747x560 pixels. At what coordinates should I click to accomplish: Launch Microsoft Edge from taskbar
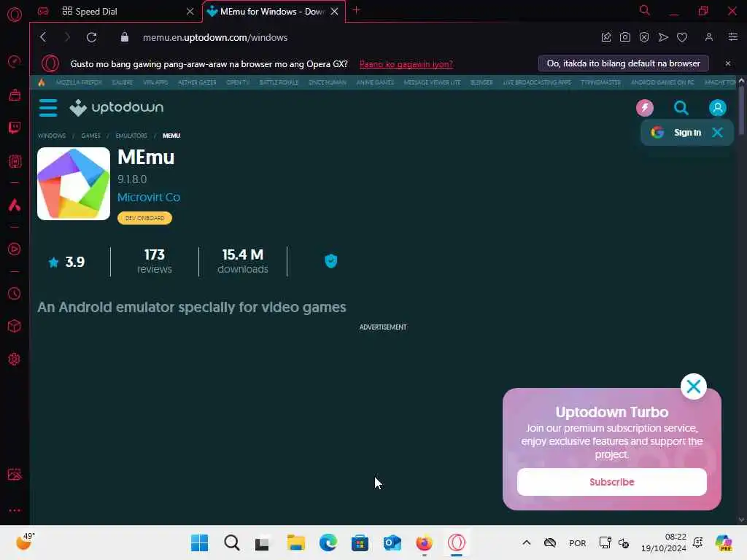point(328,542)
